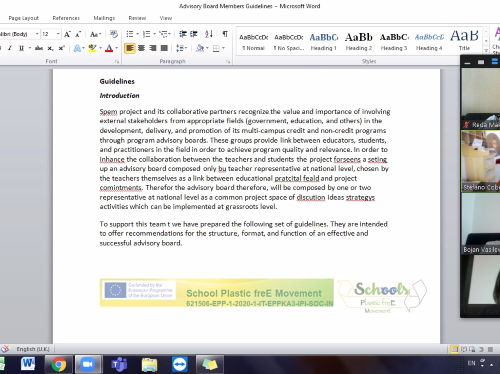Toggle italic formatting
The width and height of the screenshot is (500, 374).
10,48
